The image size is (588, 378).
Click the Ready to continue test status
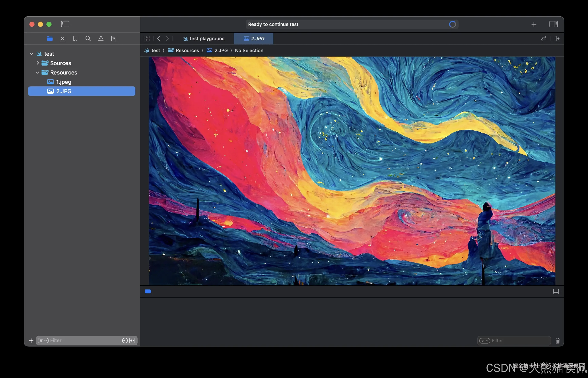tap(273, 24)
